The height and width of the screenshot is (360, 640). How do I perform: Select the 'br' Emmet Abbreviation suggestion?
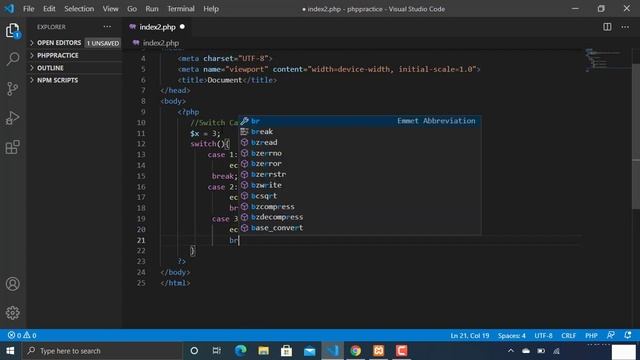(360, 121)
